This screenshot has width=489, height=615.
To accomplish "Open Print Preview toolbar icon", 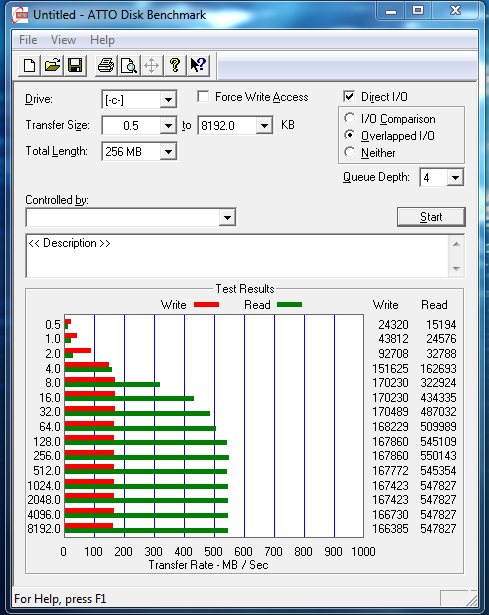I will click(x=129, y=65).
